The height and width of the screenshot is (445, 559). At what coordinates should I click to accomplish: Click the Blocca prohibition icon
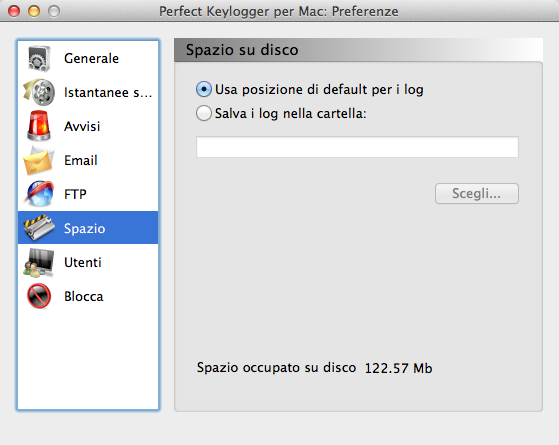click(x=39, y=296)
